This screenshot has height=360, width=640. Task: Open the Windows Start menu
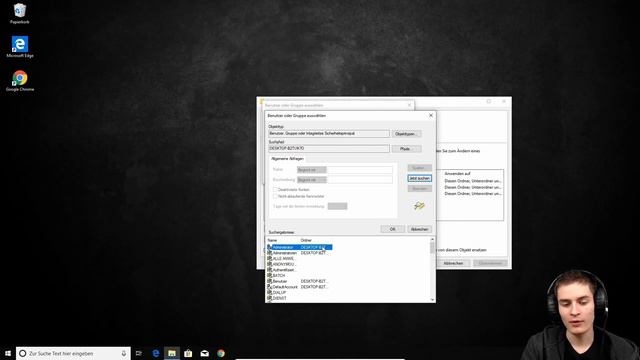pyautogui.click(x=8, y=353)
